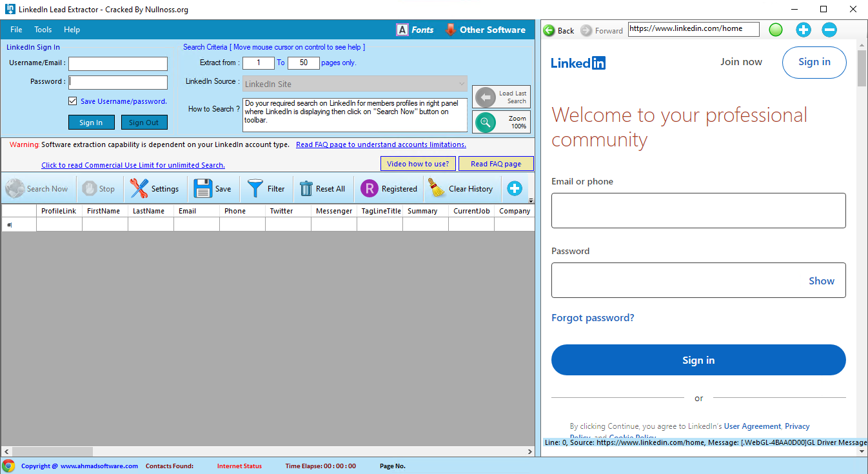Viewport: 868px width, 474px height.
Task: Go Back in browser panel
Action: pos(558,30)
